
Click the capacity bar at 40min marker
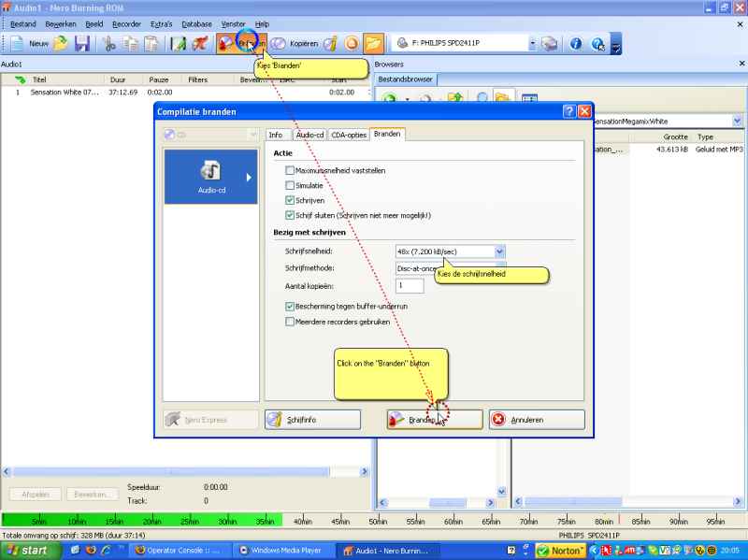[302, 521]
